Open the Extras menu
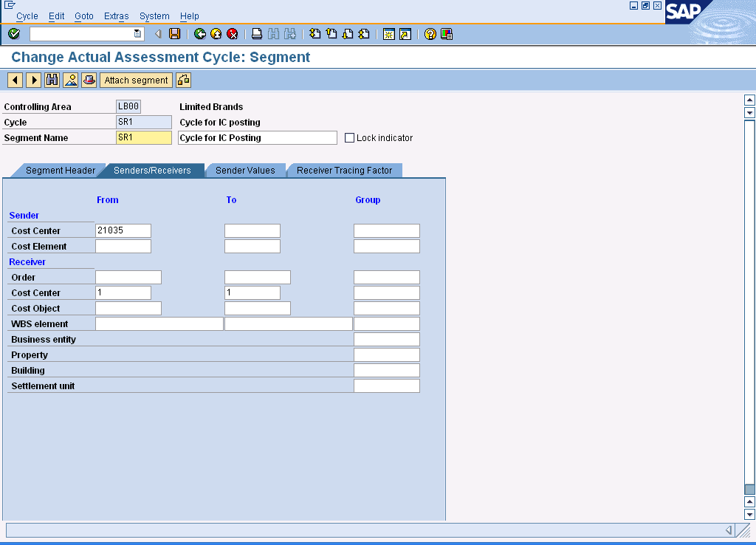 pyautogui.click(x=116, y=16)
